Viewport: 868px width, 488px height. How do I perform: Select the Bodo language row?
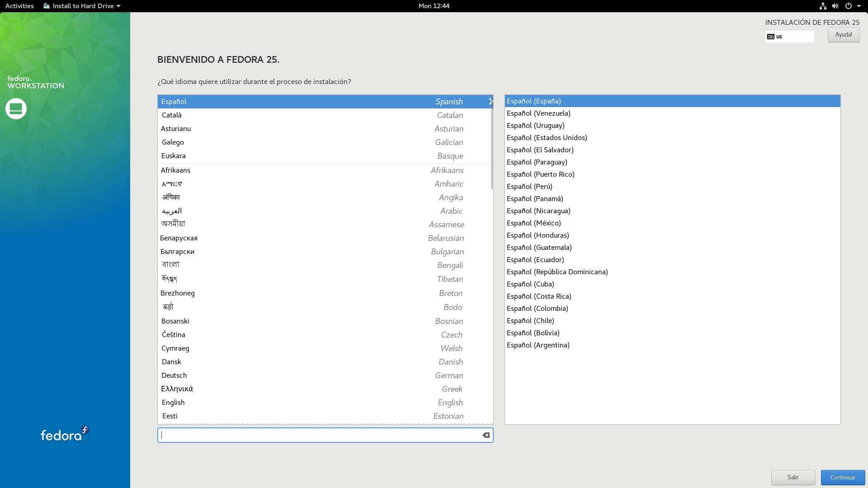pyautogui.click(x=325, y=307)
